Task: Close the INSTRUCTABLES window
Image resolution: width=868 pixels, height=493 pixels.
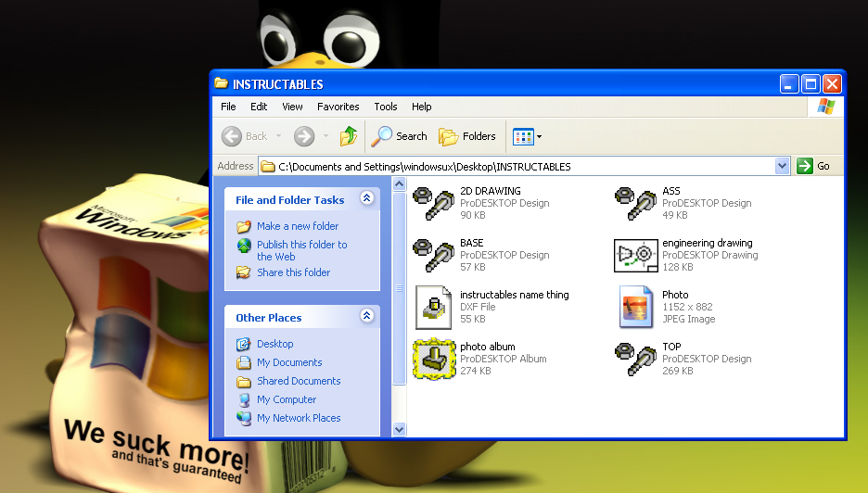Action: 832,84
